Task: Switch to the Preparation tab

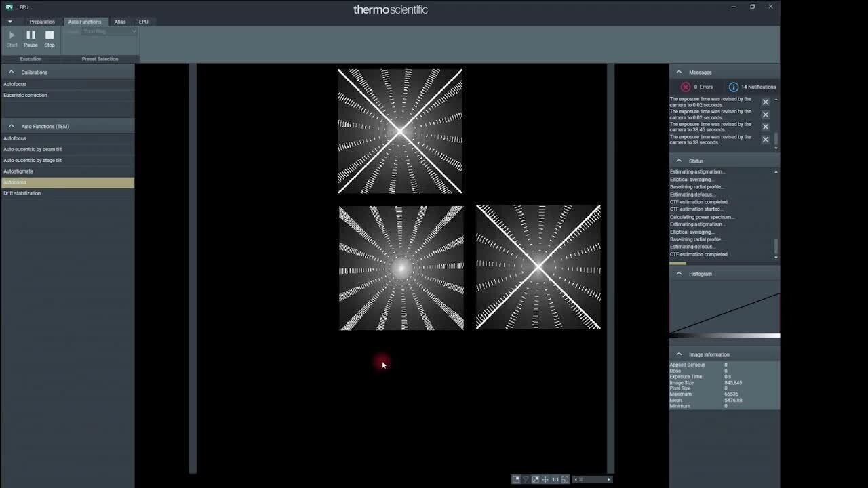Action: [x=42, y=22]
